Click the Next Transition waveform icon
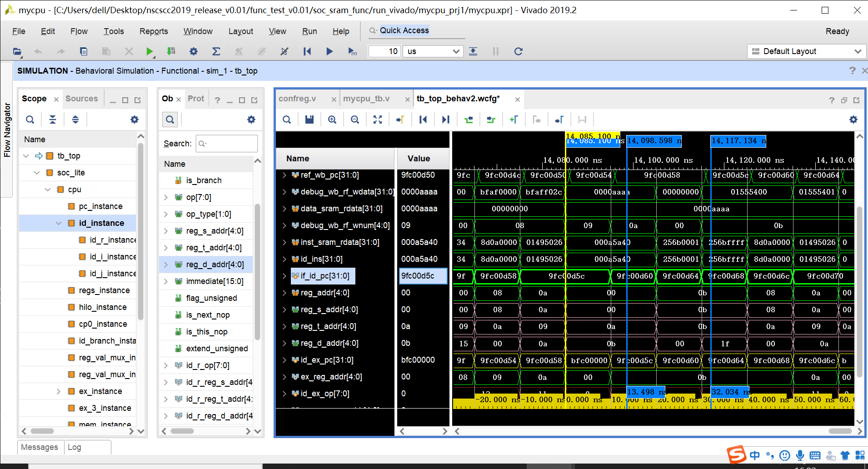 491,120
